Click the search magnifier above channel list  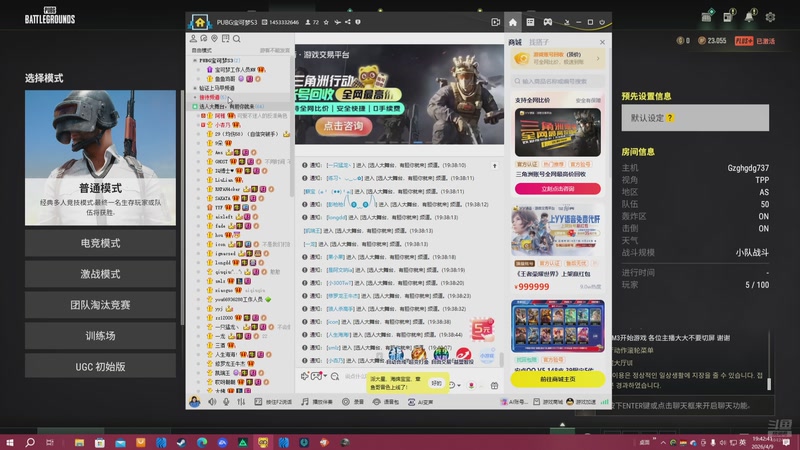[x=237, y=39]
